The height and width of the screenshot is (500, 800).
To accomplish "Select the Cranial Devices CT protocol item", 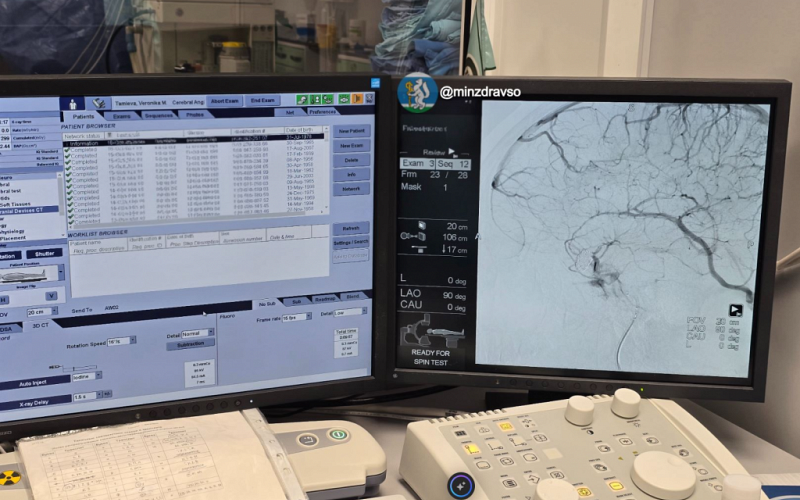I will point(29,210).
